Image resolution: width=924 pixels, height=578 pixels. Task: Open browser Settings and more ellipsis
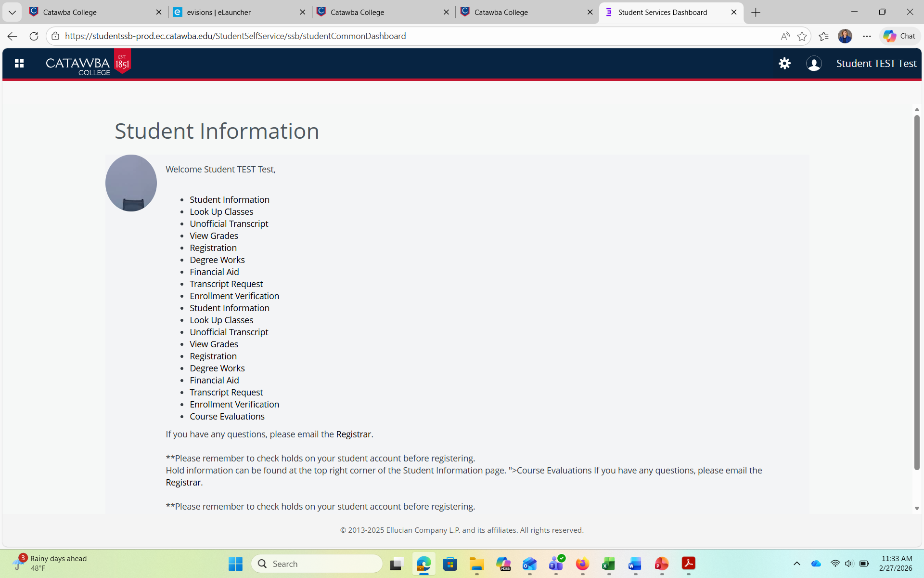pos(867,36)
